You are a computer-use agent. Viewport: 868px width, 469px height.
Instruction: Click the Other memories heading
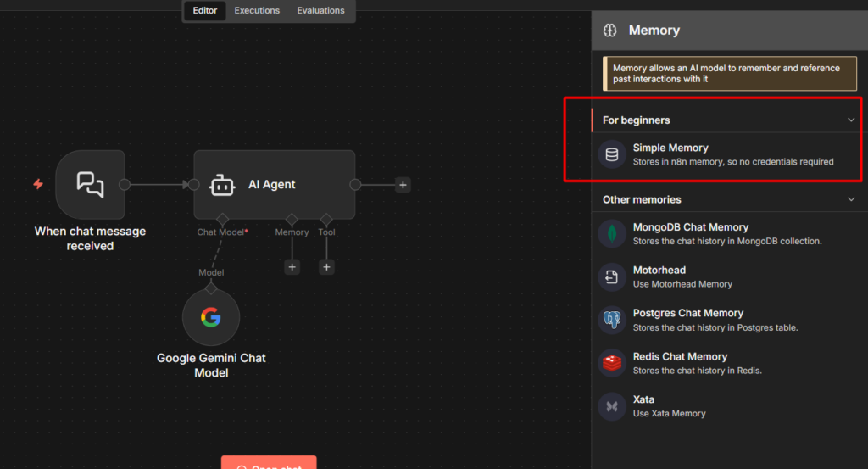click(642, 199)
